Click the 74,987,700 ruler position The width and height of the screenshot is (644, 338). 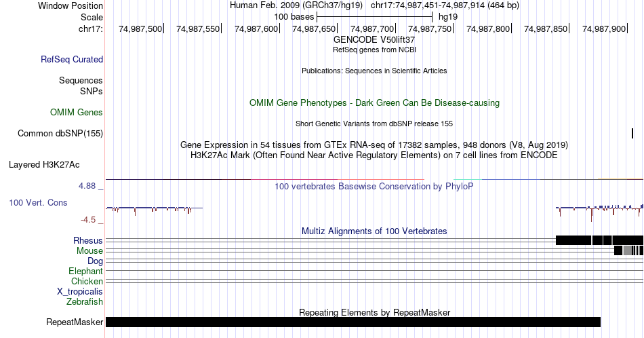[372, 29]
